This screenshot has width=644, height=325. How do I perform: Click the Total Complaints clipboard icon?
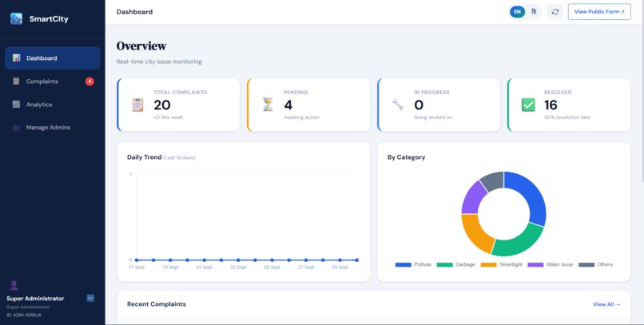[137, 105]
